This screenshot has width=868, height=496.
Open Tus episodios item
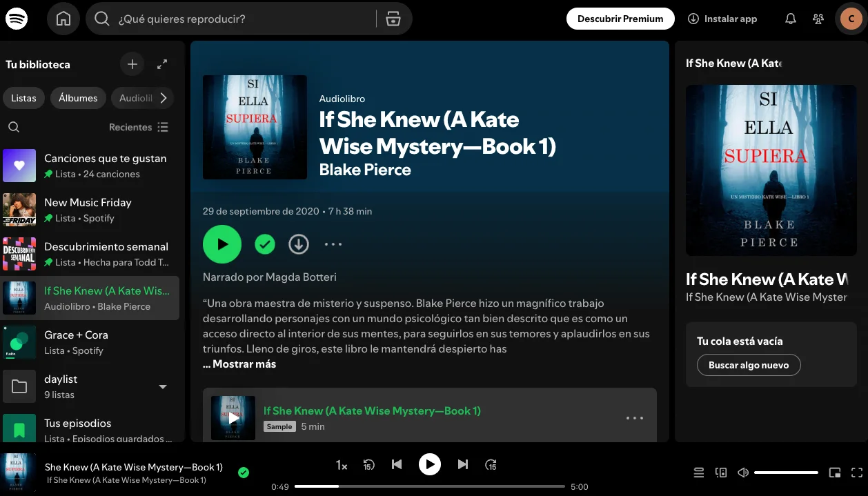click(x=91, y=428)
